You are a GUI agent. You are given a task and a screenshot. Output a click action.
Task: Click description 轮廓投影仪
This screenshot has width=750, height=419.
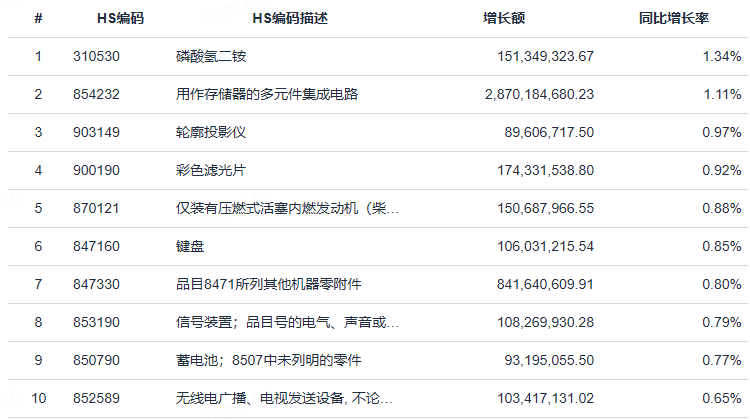click(x=211, y=132)
